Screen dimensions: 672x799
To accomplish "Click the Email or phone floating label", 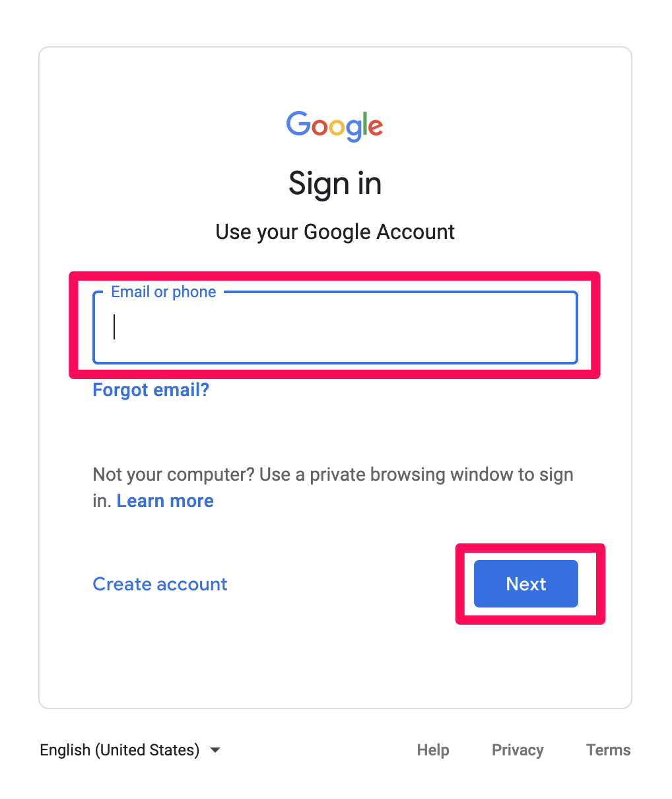I will click(164, 292).
